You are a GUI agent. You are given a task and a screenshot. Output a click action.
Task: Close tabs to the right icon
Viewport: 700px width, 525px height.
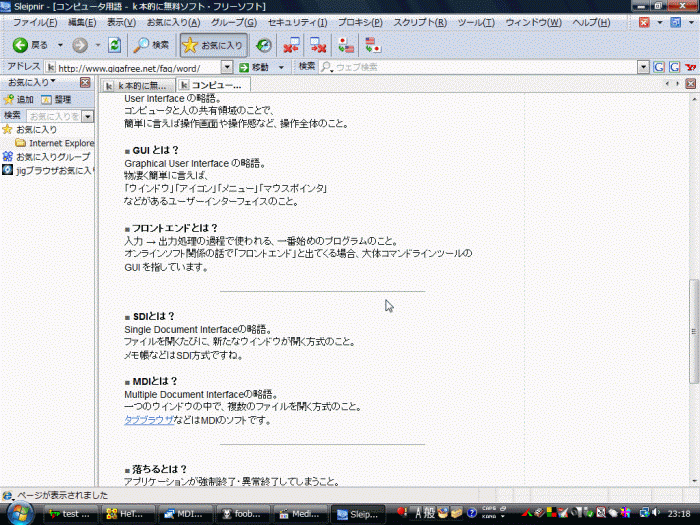tap(318, 45)
